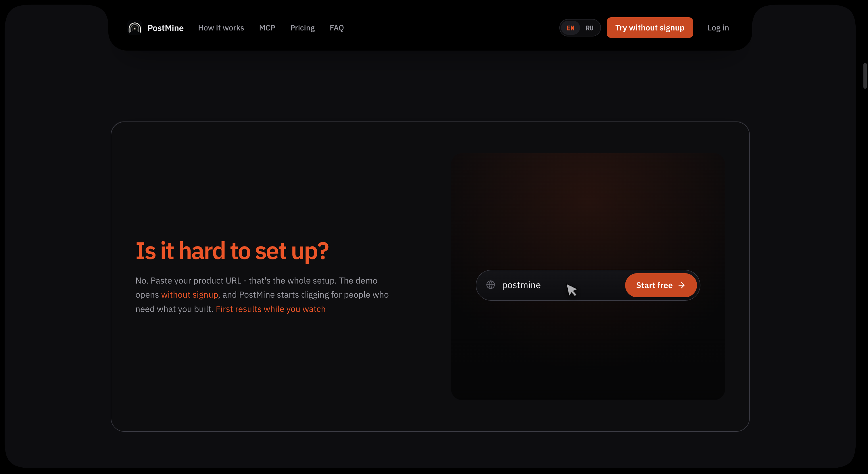The height and width of the screenshot is (474, 868).
Task: Click the PostMine brand name
Action: [166, 28]
